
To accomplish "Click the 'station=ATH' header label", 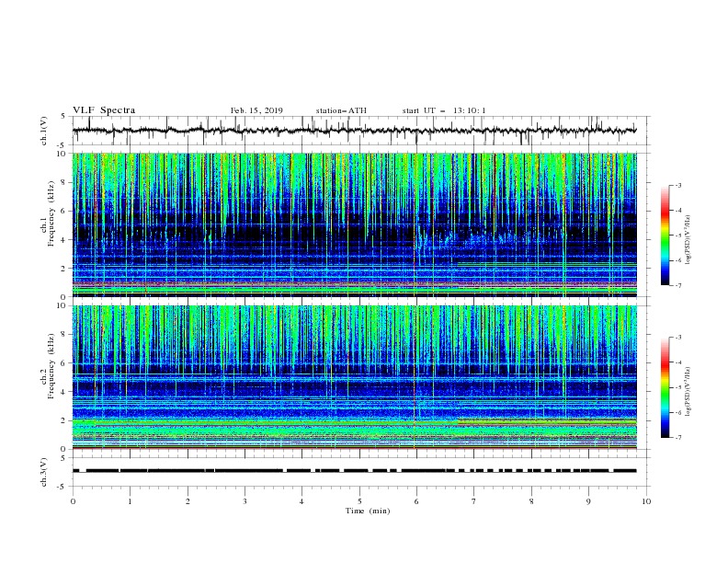I will (x=341, y=110).
